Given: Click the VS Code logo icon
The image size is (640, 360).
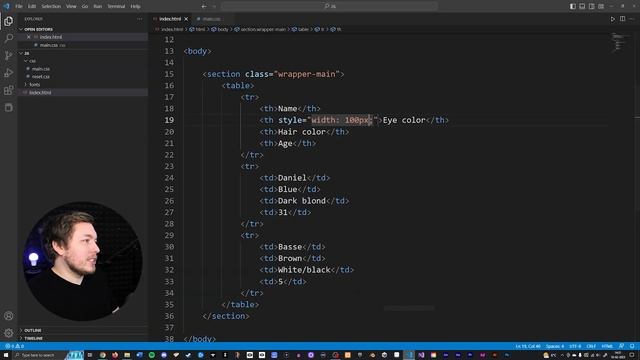Looking at the screenshot, I should (7, 6).
